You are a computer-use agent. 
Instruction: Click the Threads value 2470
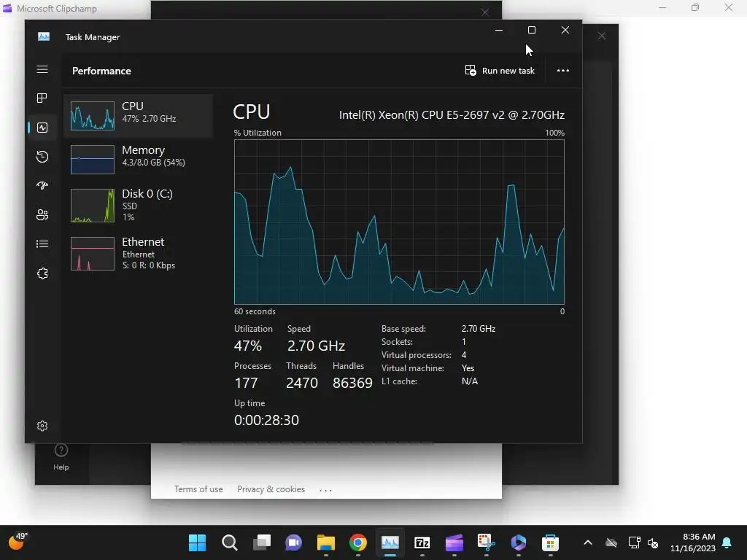(x=302, y=383)
